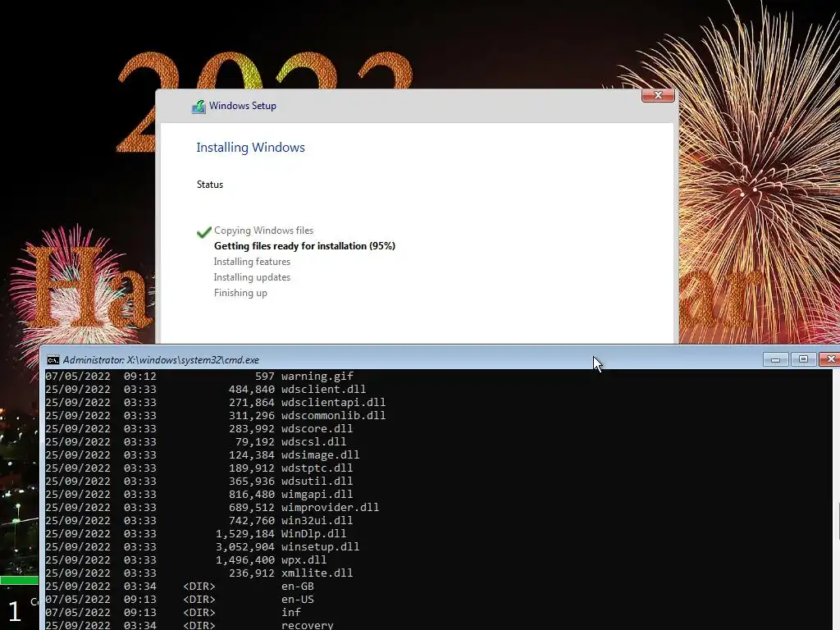Click the Status label

coord(209,185)
